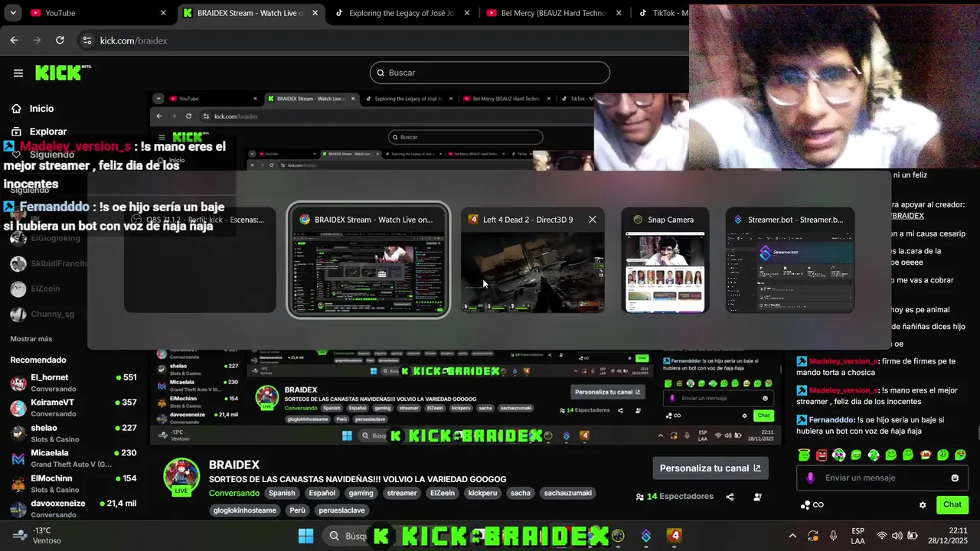Show hidden tray icons chevron

792,536
